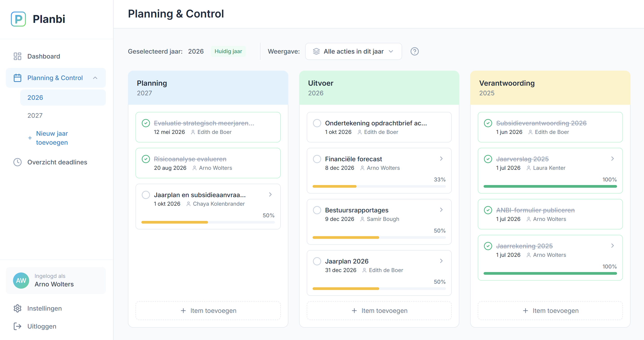This screenshot has width=644, height=340.
Task: Click the Jaarrekening 2025 100% progress bar
Action: pos(550,274)
